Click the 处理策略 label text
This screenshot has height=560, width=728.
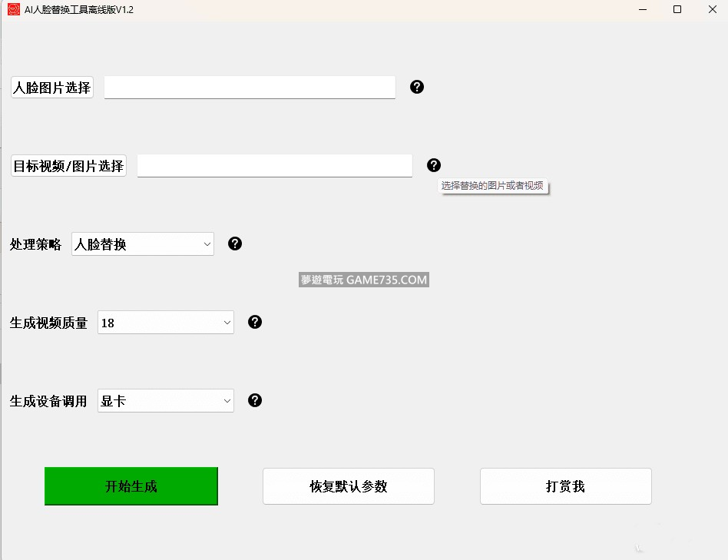click(x=36, y=244)
